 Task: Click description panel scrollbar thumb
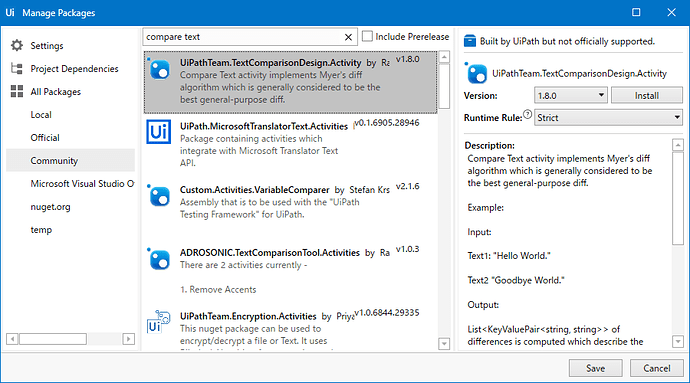click(678, 198)
